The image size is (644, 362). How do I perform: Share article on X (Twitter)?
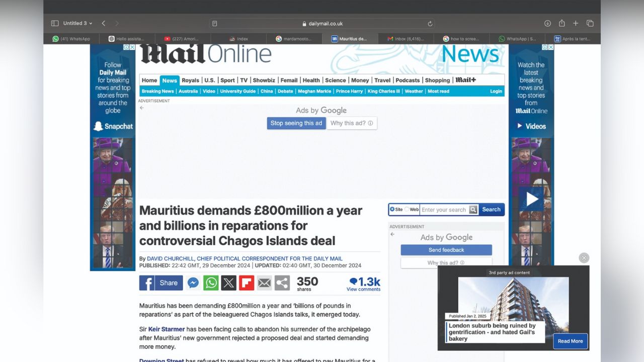228,283
